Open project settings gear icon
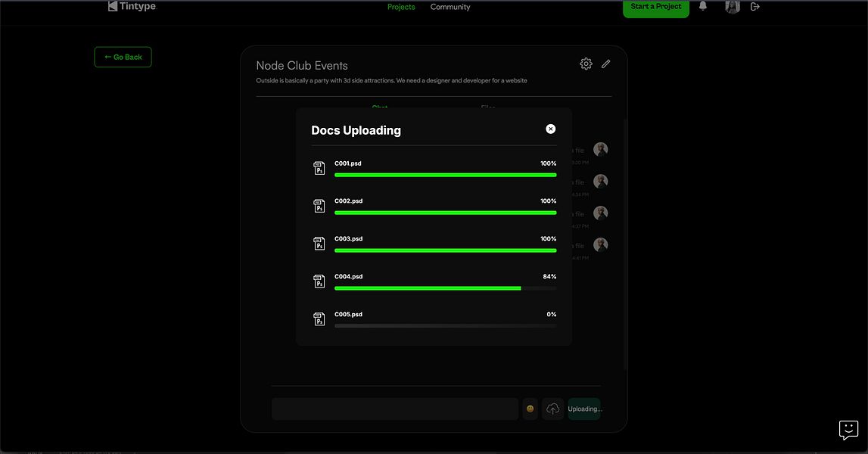This screenshot has height=454, width=868. pos(586,64)
